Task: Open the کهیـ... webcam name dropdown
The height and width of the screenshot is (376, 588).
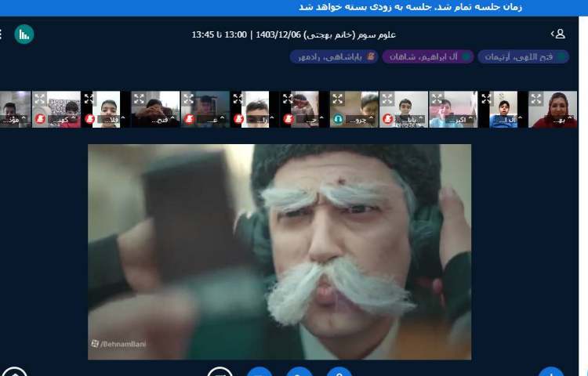Action: [x=63, y=120]
